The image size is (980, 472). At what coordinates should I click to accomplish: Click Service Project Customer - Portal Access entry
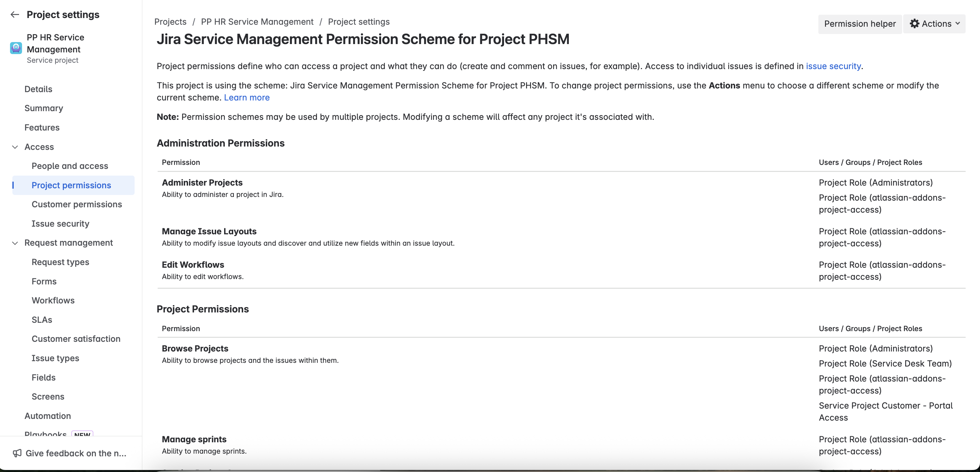tap(886, 412)
